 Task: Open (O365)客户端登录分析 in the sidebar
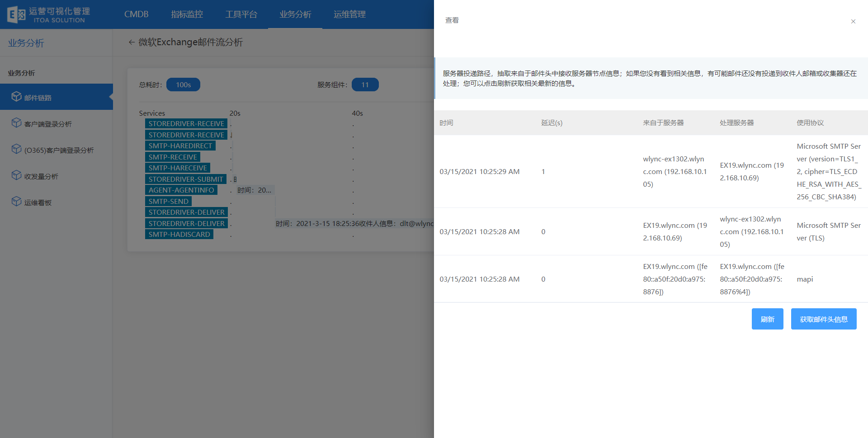57,150
